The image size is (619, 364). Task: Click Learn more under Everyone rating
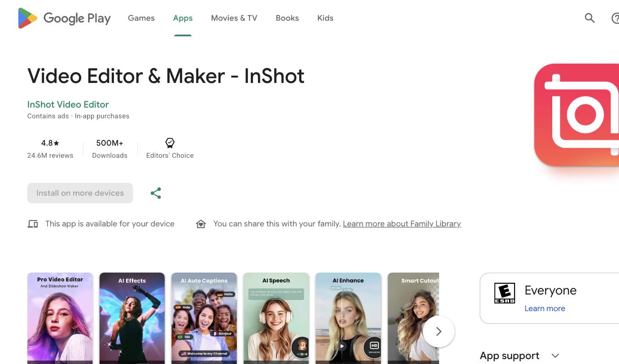coord(545,308)
